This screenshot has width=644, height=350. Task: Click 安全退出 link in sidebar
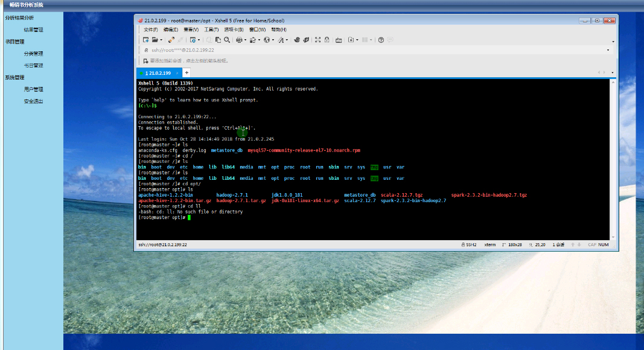[x=33, y=101]
